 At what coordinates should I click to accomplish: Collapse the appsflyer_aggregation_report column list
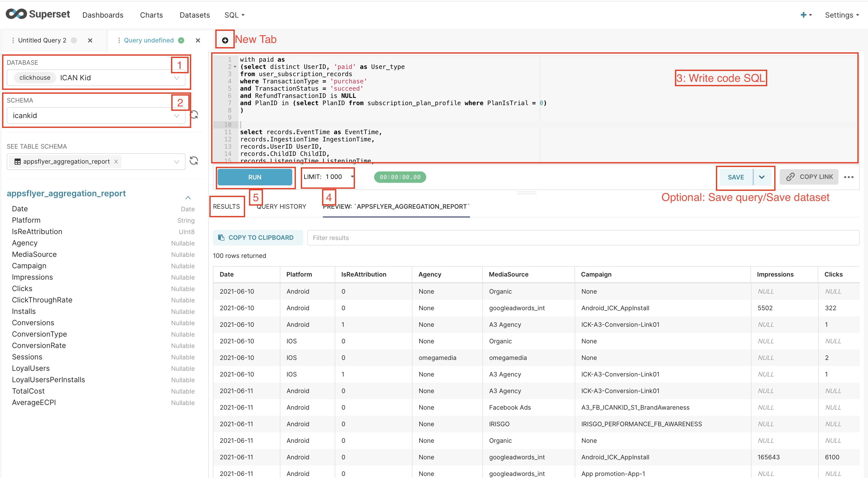[188, 197]
